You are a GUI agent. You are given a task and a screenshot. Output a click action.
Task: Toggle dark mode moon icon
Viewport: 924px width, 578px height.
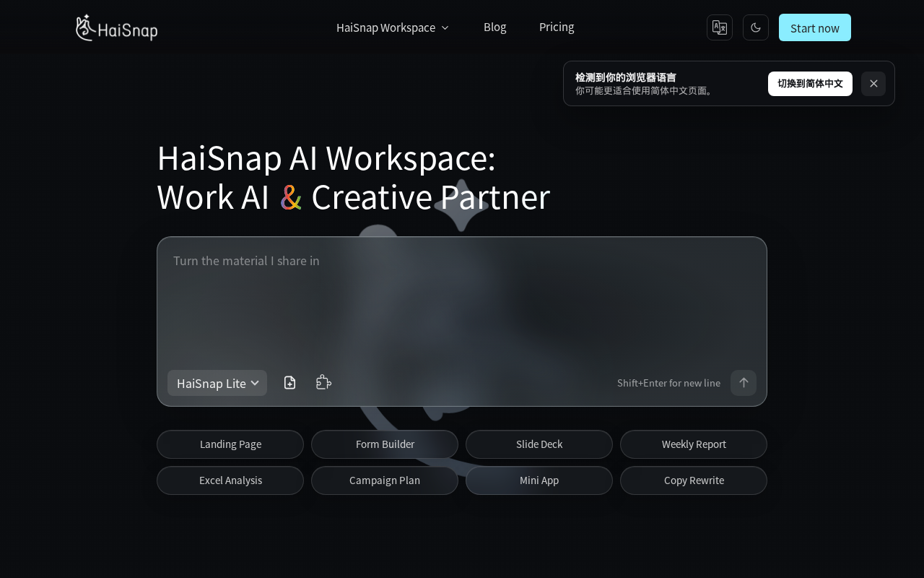[756, 27]
